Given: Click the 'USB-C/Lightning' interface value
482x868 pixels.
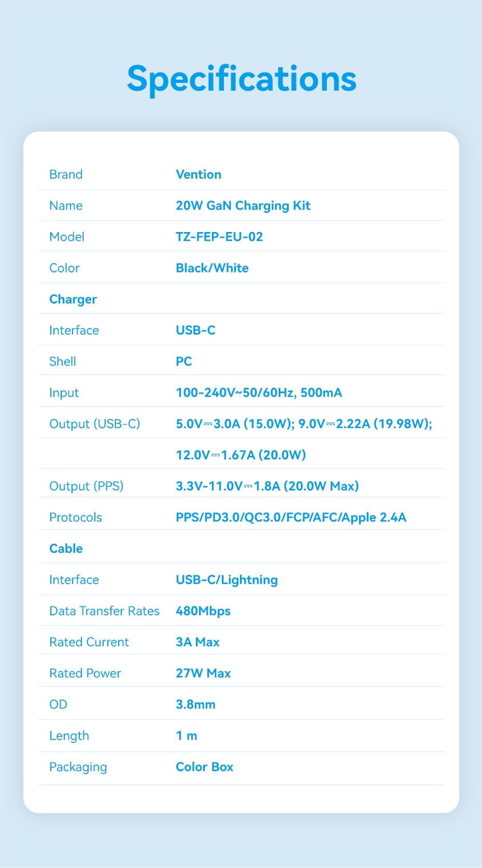Looking at the screenshot, I should [x=227, y=580].
